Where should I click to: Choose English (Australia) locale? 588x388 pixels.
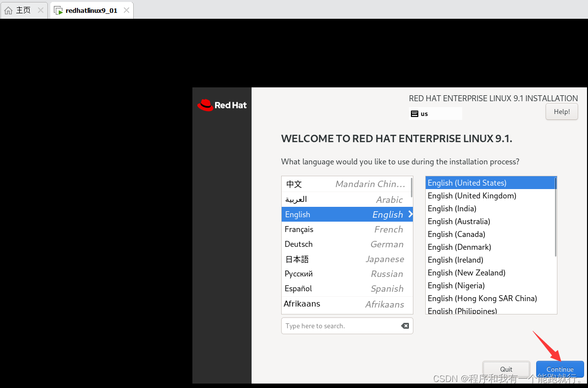point(490,221)
